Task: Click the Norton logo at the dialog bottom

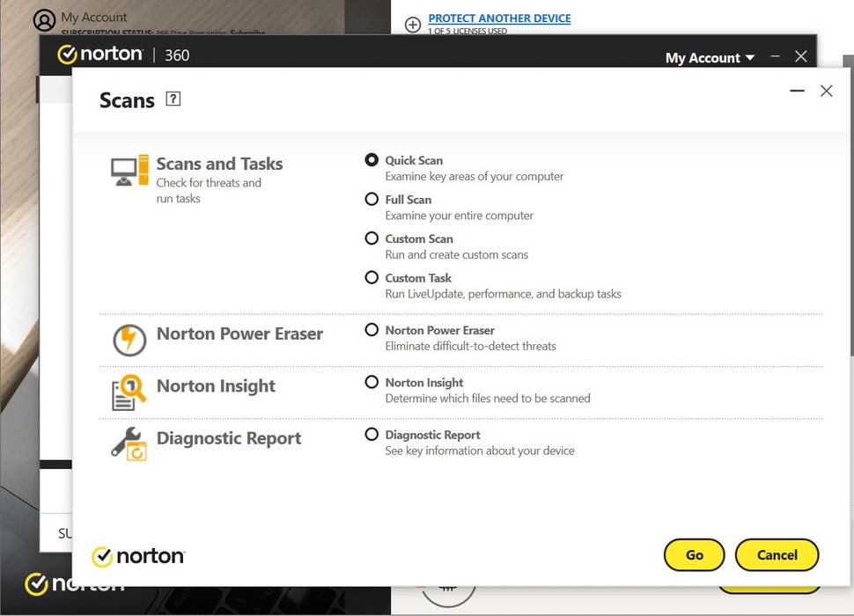Action: (137, 555)
